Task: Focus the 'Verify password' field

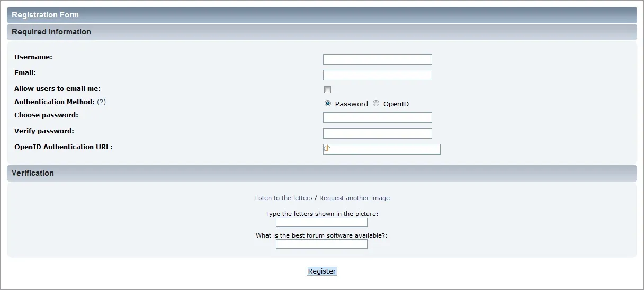Action: 377,133
